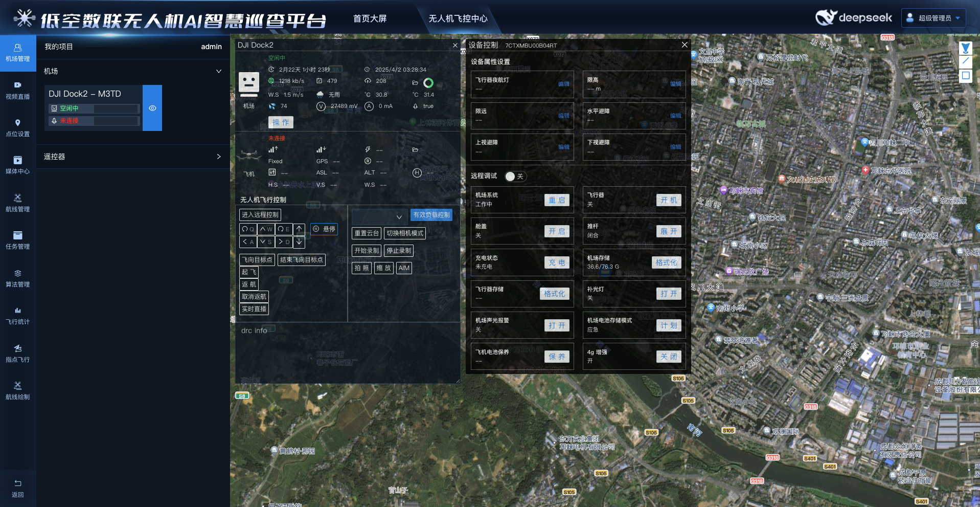Select the rectangle drawing tool on map
The width and height of the screenshot is (980, 507).
pyautogui.click(x=965, y=75)
